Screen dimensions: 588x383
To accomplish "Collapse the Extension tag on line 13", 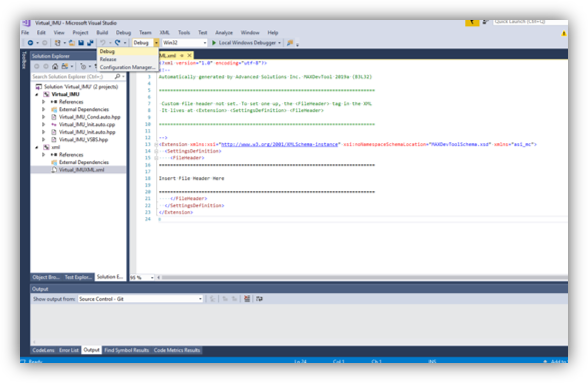I will pyautogui.click(x=156, y=144).
